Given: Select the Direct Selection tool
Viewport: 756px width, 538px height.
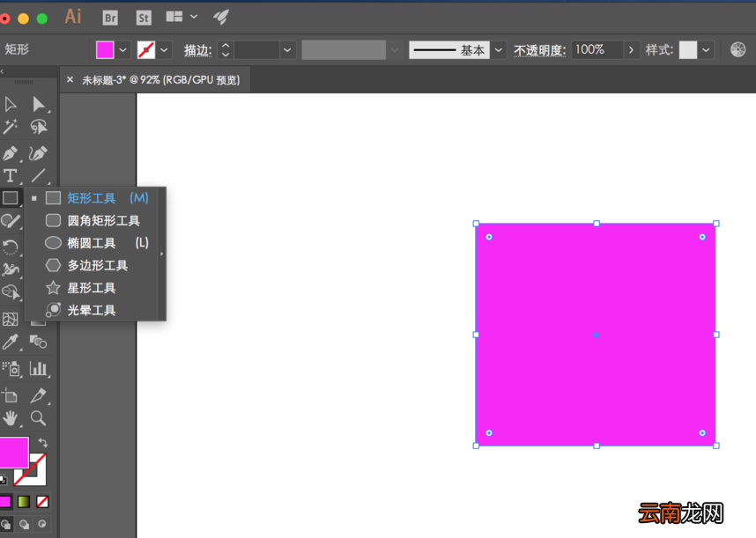Looking at the screenshot, I should pyautogui.click(x=38, y=104).
